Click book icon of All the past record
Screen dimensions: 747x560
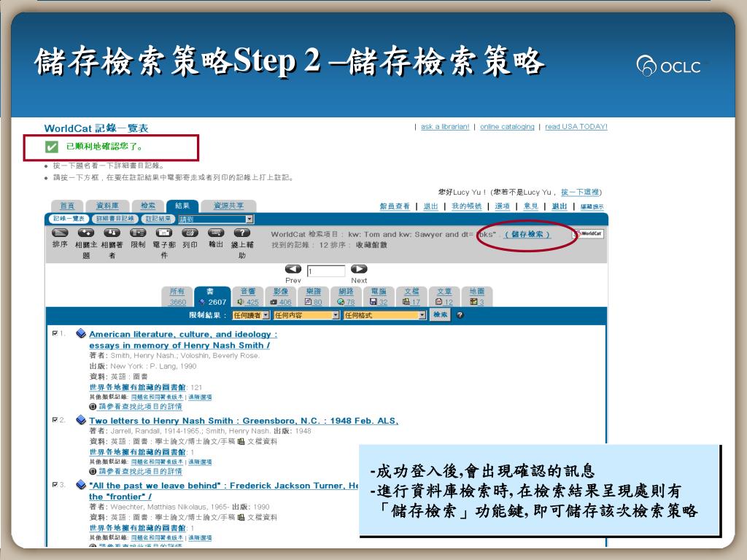(x=81, y=485)
